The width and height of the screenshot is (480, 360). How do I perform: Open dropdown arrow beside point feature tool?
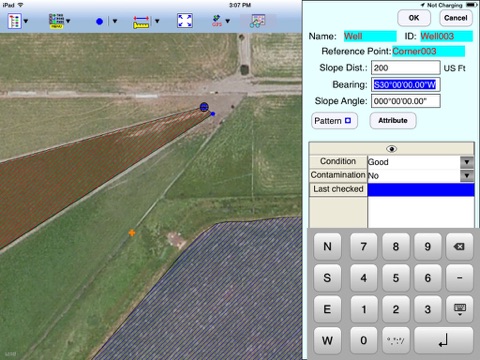click(115, 21)
